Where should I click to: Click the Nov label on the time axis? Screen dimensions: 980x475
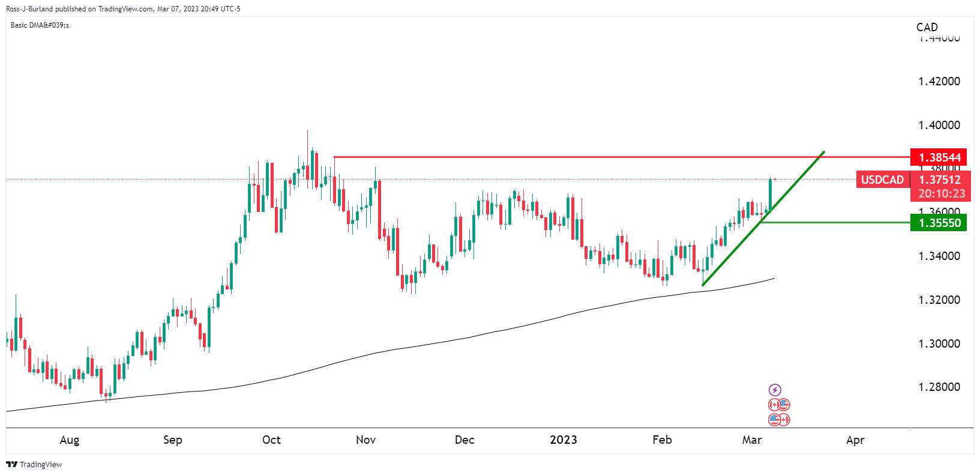[365, 440]
